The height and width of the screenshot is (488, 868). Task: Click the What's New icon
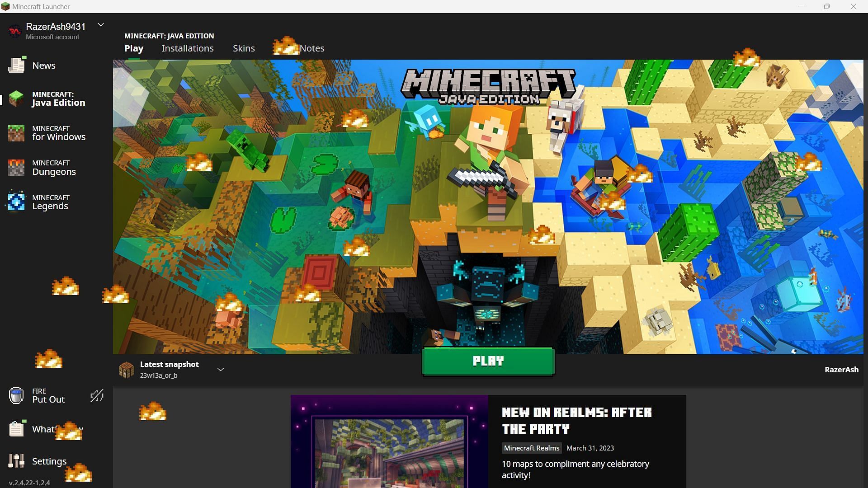point(16,429)
